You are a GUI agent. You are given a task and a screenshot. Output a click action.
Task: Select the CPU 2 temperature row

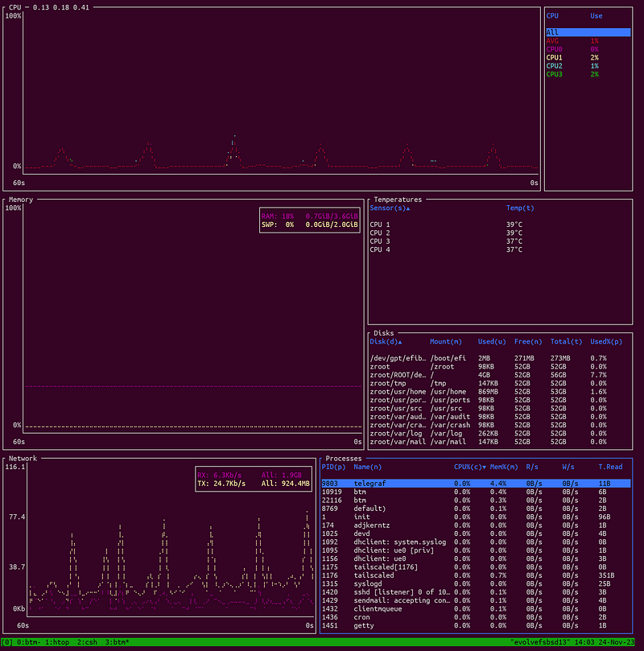click(x=500, y=233)
